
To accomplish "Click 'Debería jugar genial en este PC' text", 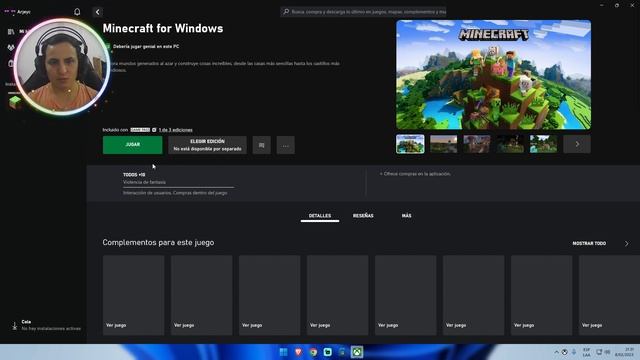I will [146, 47].
